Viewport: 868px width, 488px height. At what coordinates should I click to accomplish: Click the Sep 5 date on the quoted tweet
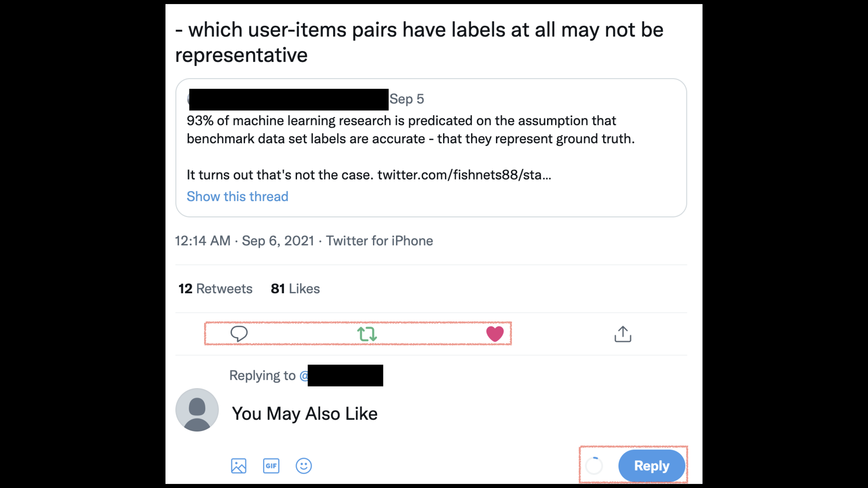tap(407, 99)
